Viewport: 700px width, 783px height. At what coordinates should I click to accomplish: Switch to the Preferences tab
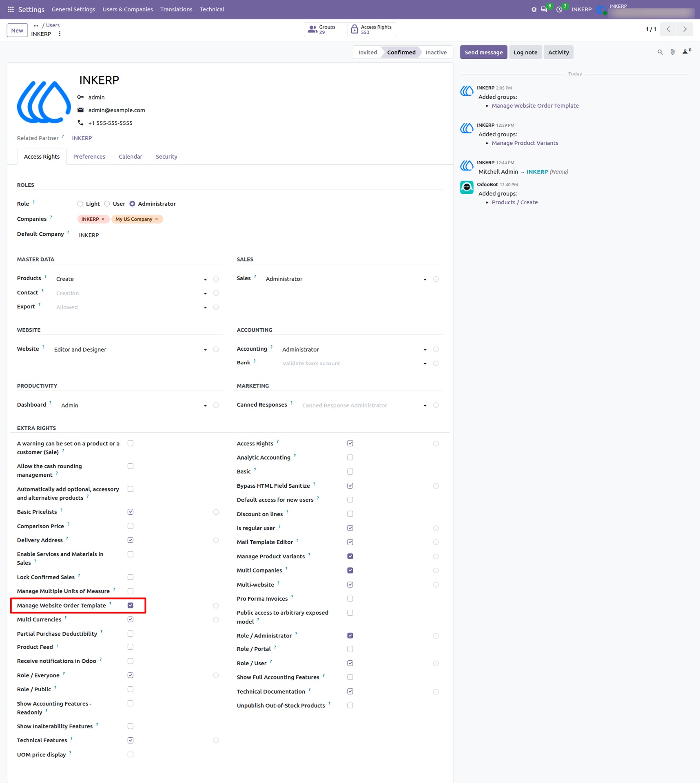coord(89,157)
